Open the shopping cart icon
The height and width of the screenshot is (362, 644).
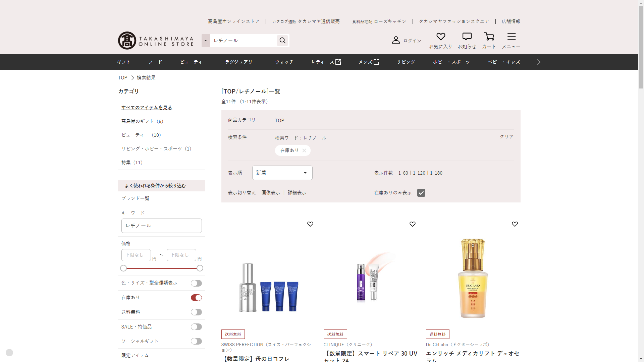[489, 37]
